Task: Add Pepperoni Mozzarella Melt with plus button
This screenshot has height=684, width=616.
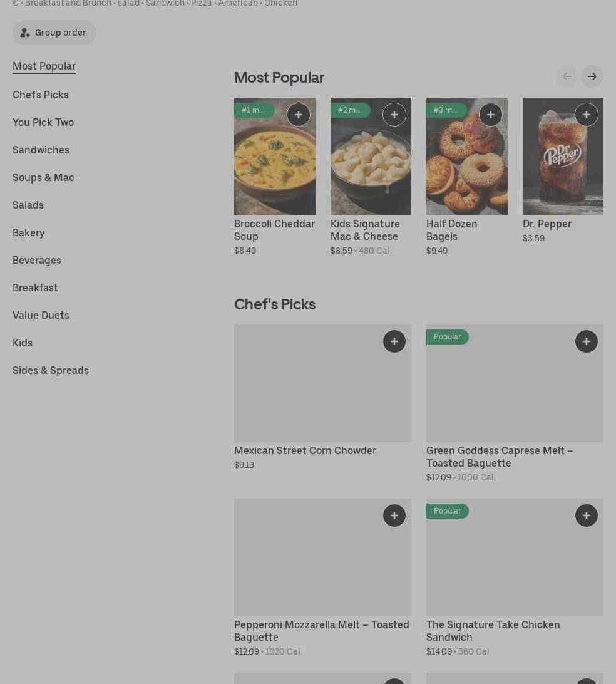Action: [x=394, y=516]
